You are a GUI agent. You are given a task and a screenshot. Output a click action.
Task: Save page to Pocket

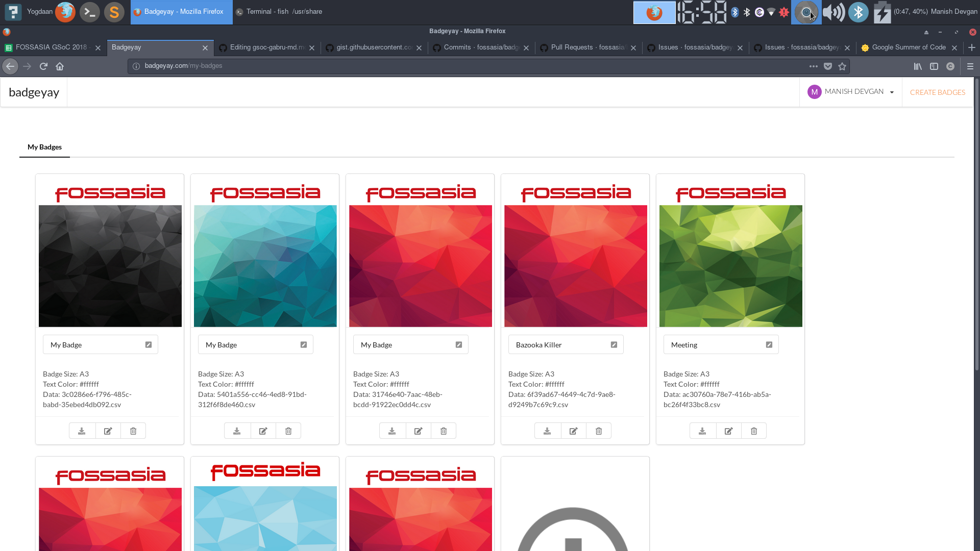[x=828, y=66]
